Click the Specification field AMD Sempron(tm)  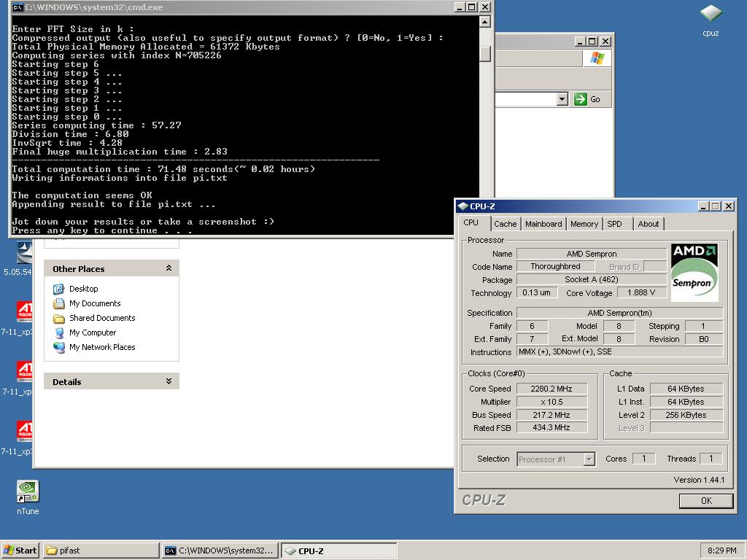(x=620, y=313)
